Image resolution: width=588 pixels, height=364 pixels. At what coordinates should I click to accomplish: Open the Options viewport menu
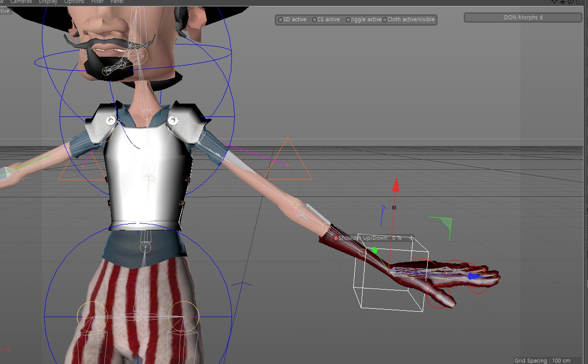pos(74,2)
